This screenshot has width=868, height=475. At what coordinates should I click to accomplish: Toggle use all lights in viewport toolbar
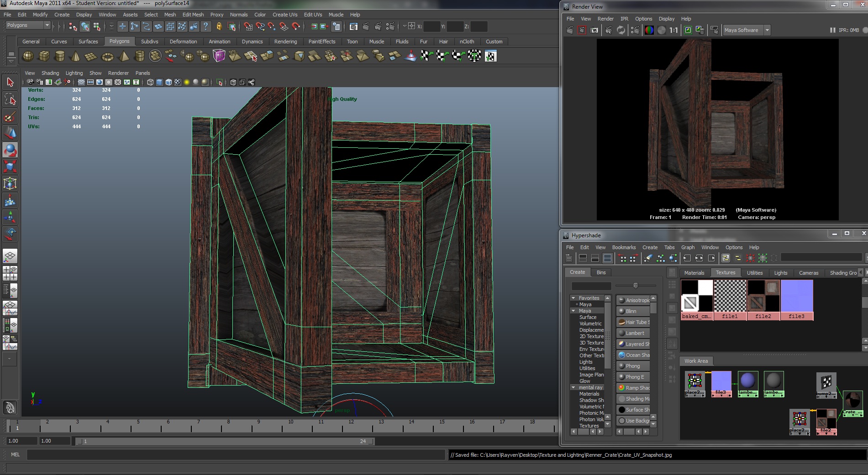click(x=187, y=82)
